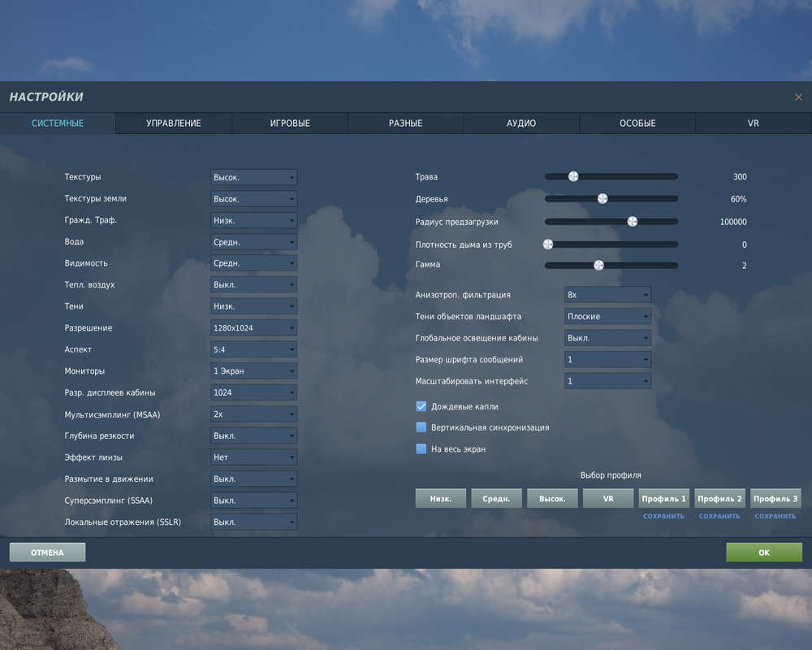
Task: Enable Вертикальная синхронизация
Action: click(421, 427)
